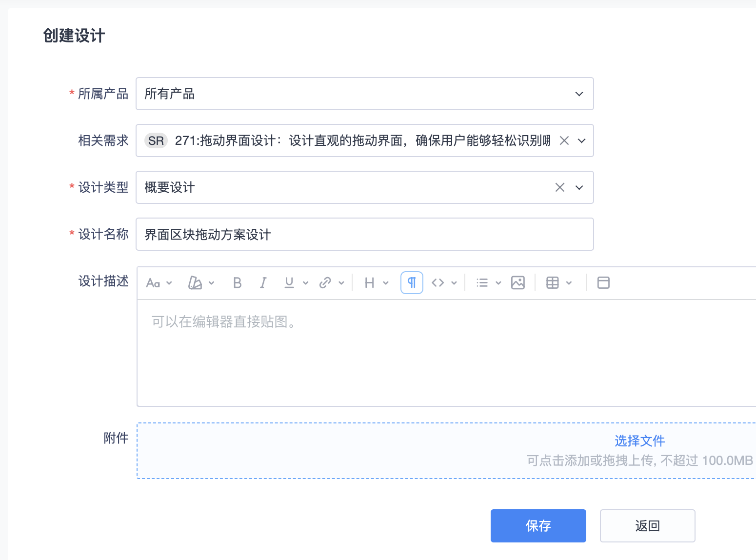Click the underline text icon
Image resolution: width=756 pixels, height=560 pixels.
[289, 283]
